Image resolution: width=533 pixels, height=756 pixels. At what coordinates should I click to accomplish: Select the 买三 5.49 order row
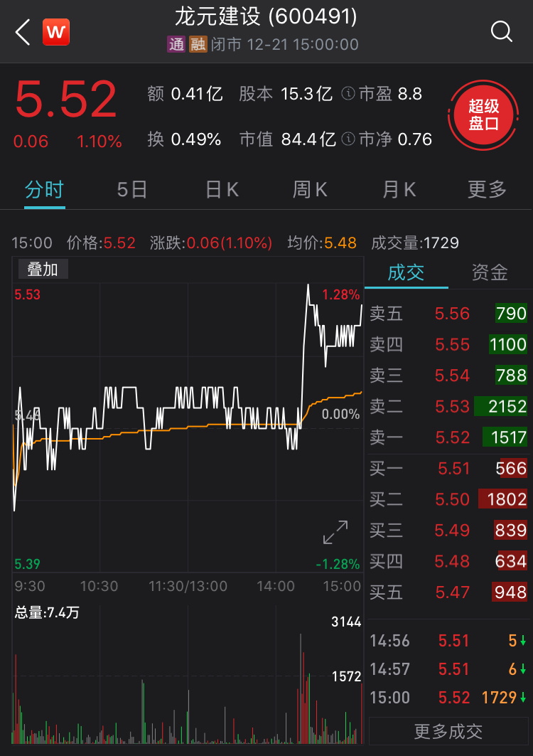(x=448, y=531)
